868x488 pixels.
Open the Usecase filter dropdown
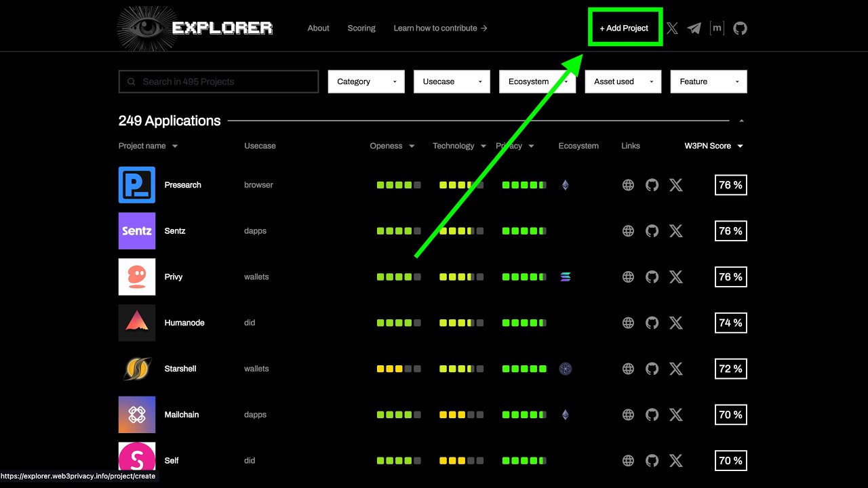click(452, 81)
